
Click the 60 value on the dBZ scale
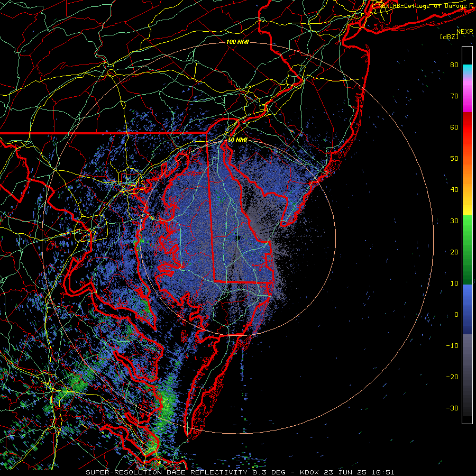pos(454,127)
